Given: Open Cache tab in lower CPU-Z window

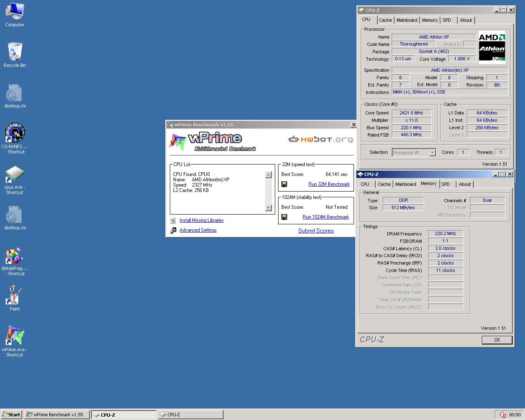Looking at the screenshot, I should pos(384,184).
